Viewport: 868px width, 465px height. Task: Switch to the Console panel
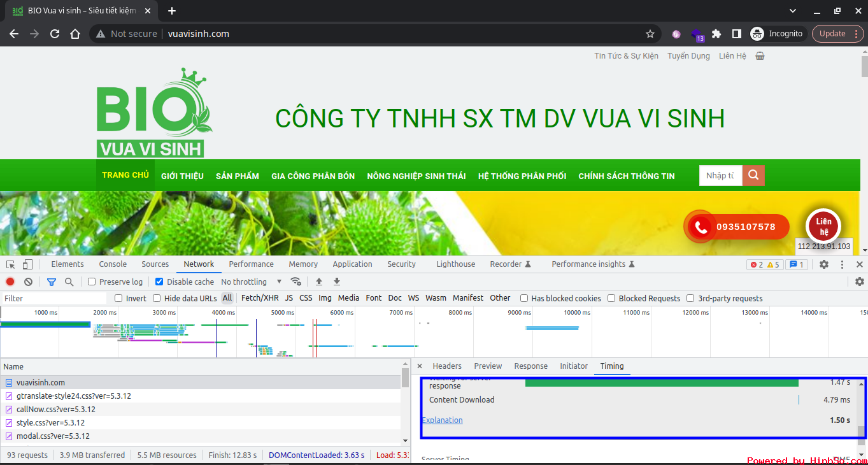113,264
